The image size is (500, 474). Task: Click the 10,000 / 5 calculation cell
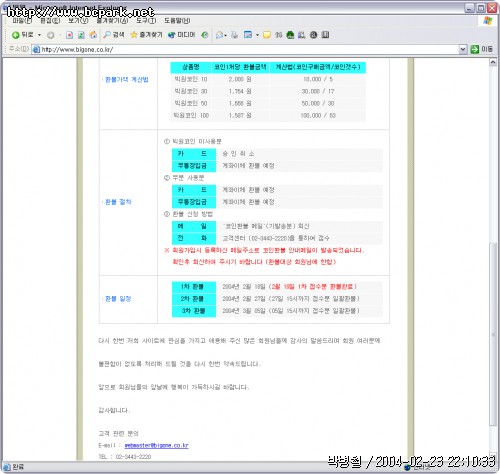pyautogui.click(x=318, y=79)
